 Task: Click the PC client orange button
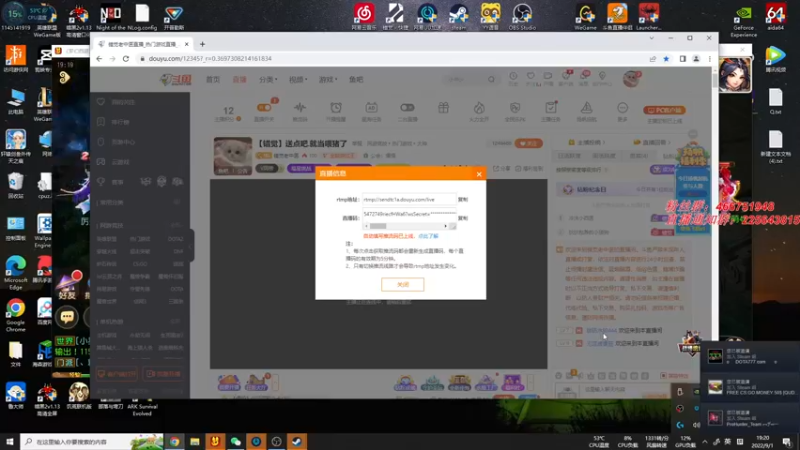click(664, 110)
